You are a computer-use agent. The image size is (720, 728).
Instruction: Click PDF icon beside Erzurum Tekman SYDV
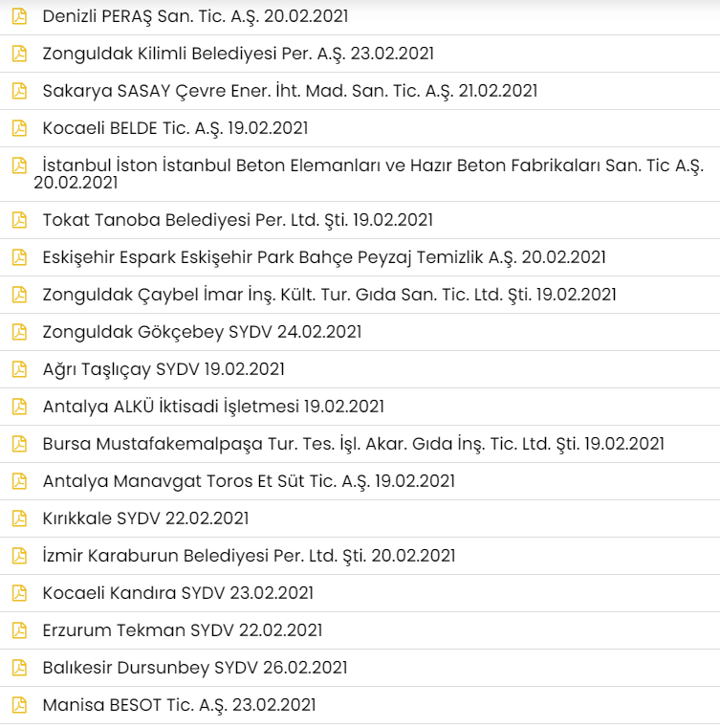19,630
